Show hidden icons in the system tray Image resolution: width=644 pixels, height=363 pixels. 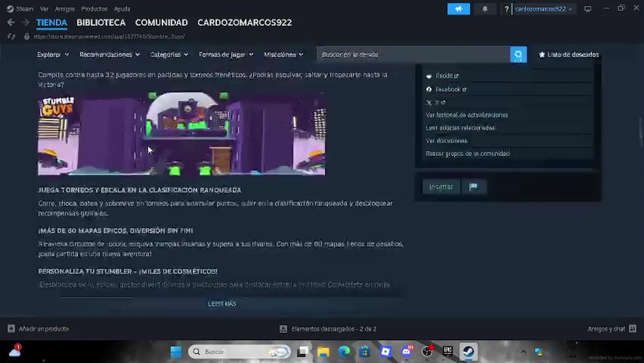[523, 351]
